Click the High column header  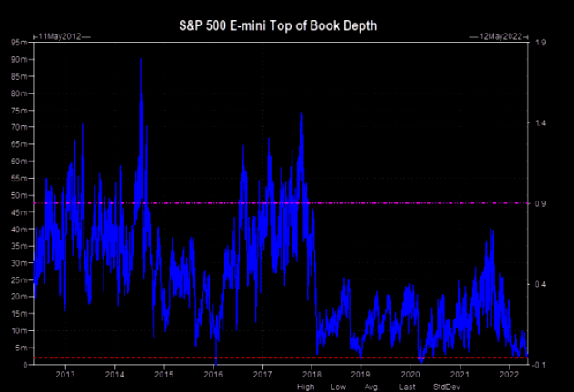point(306,387)
